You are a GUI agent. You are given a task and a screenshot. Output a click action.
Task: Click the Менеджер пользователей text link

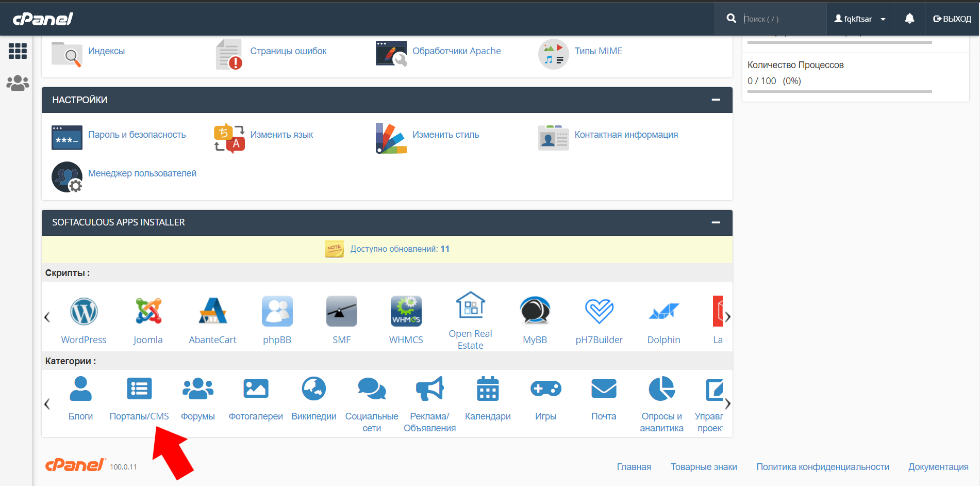point(142,173)
